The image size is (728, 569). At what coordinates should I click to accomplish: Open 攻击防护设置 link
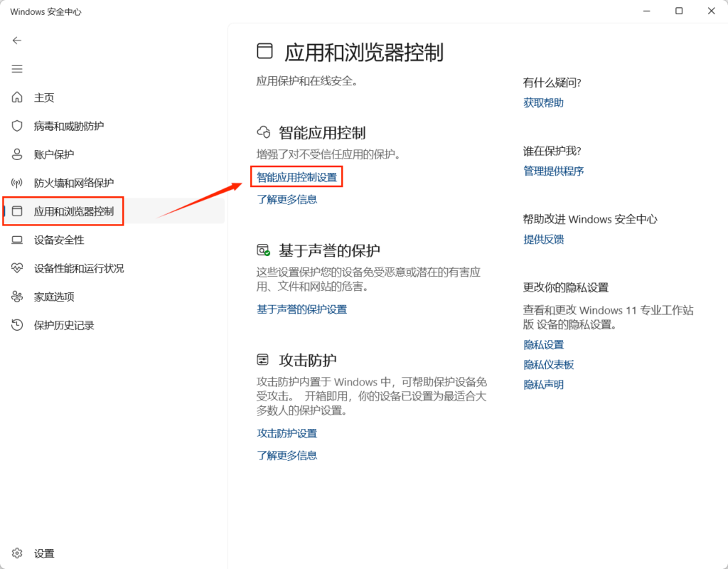287,433
